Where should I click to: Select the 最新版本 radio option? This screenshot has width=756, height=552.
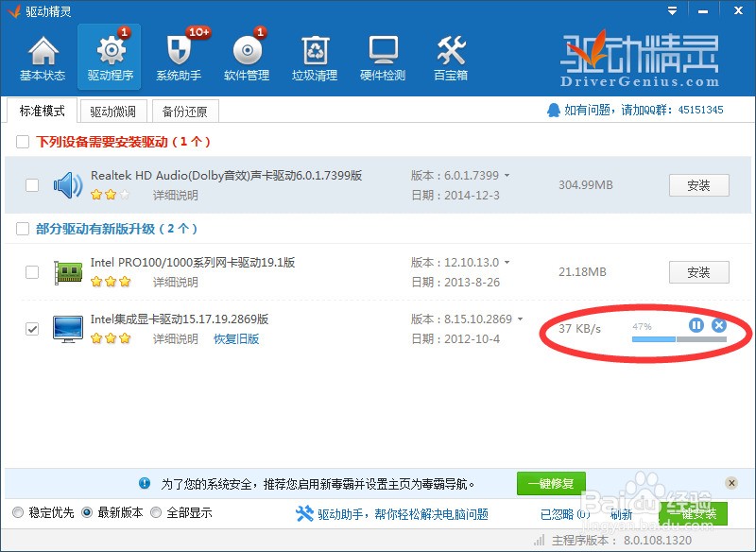87,512
